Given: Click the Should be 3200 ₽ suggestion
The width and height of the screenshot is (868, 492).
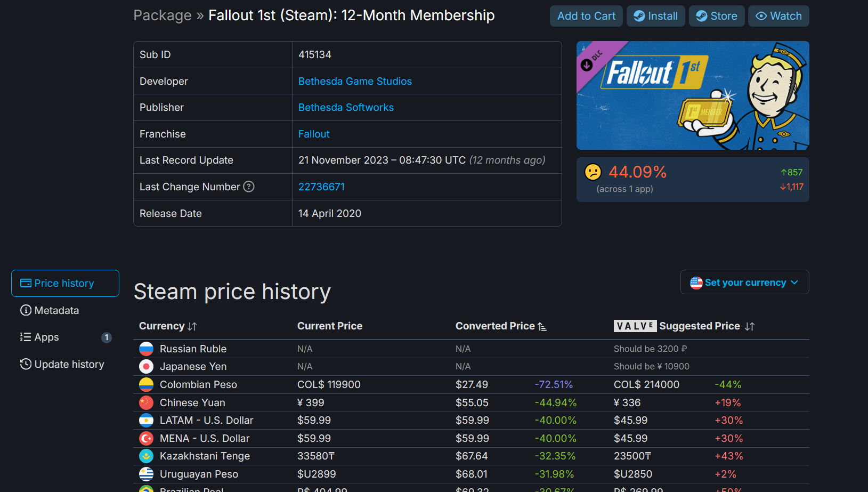Looking at the screenshot, I should click(x=650, y=349).
